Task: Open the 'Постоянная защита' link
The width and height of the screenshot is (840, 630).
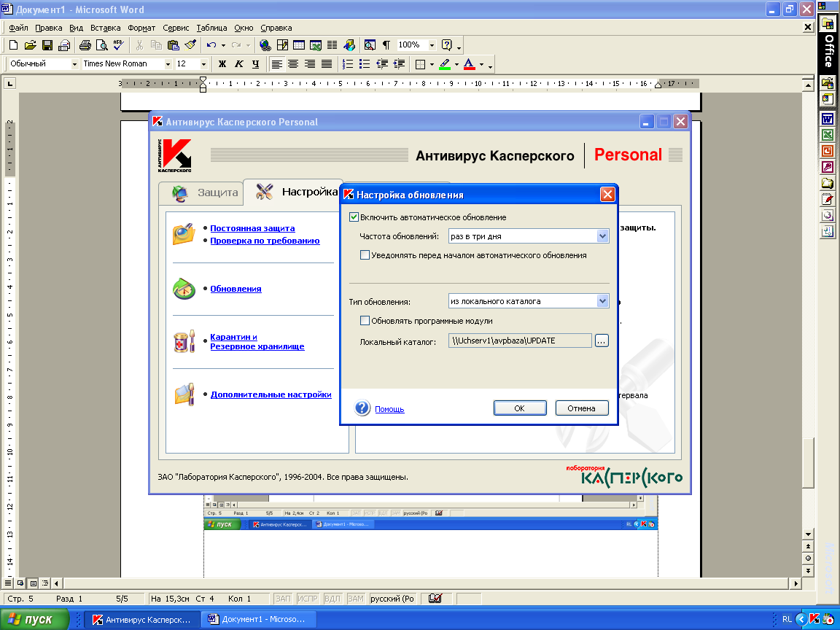Action: pyautogui.click(x=252, y=228)
